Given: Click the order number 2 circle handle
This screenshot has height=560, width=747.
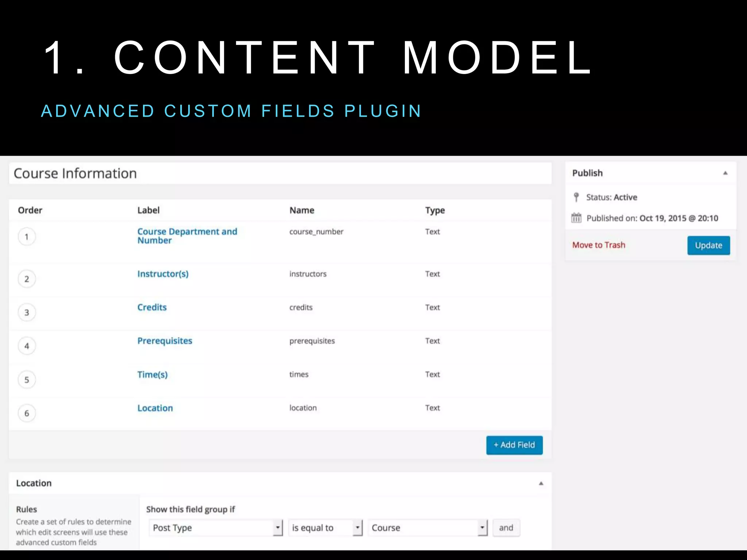Looking at the screenshot, I should [x=27, y=279].
